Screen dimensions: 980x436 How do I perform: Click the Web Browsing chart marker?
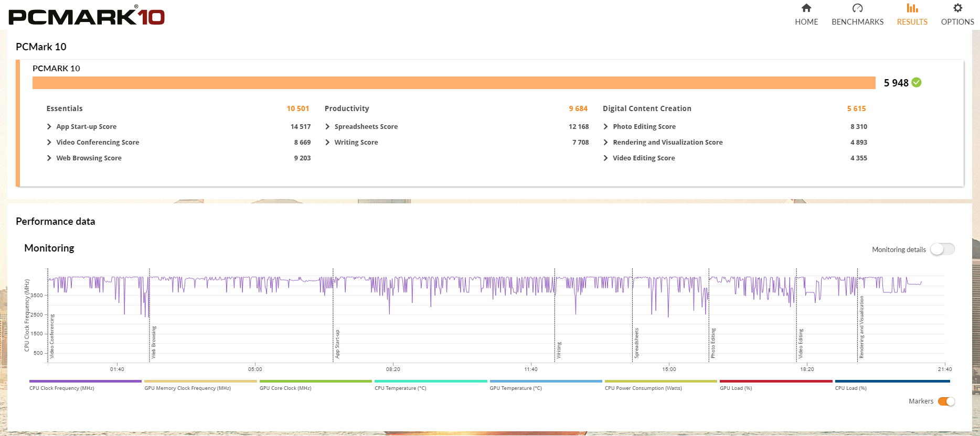click(154, 342)
